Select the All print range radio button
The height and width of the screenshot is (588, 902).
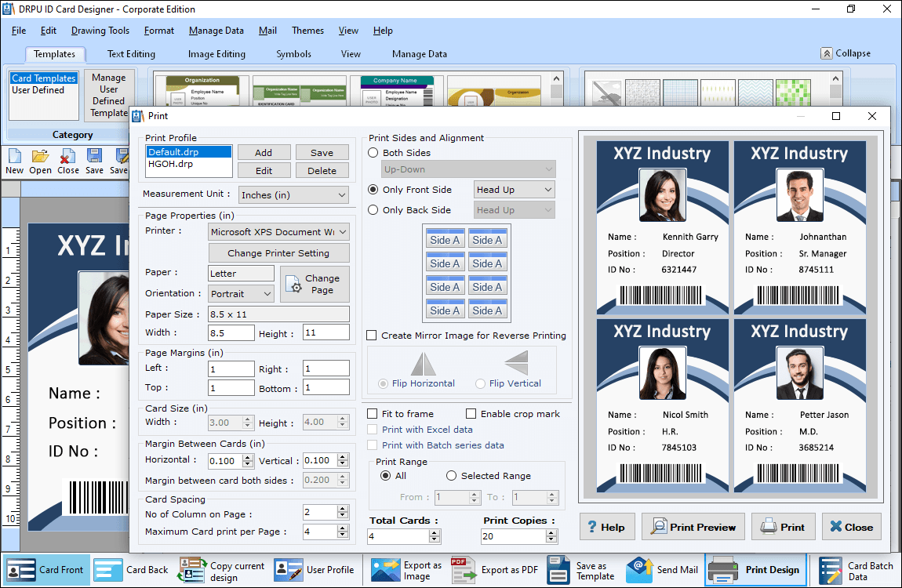(385, 476)
